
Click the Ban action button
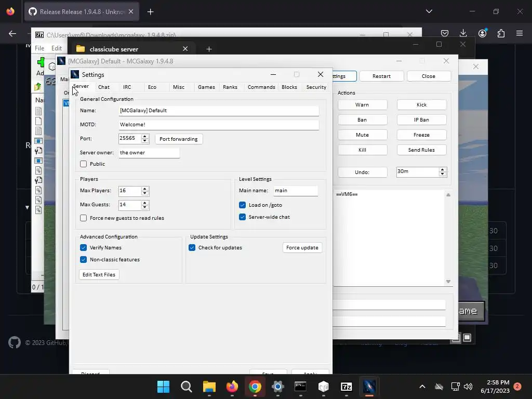click(x=362, y=120)
